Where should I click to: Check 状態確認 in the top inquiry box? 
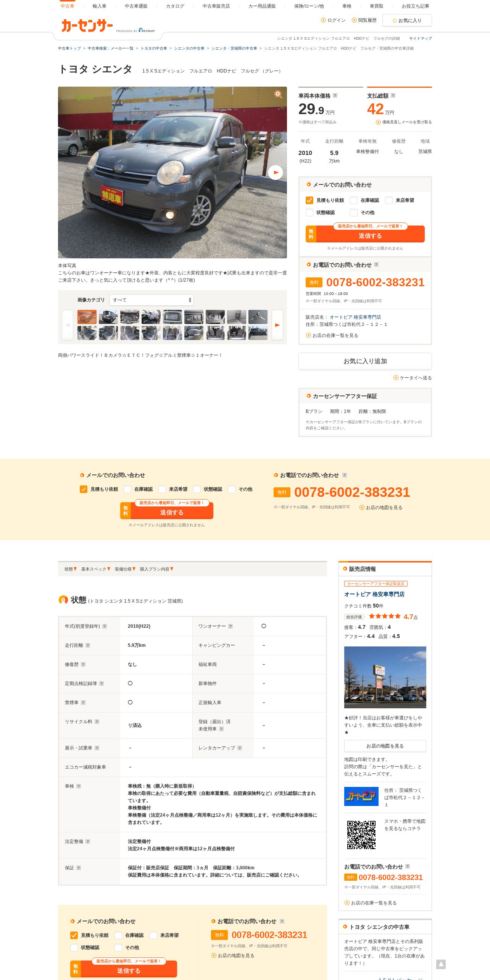309,213
